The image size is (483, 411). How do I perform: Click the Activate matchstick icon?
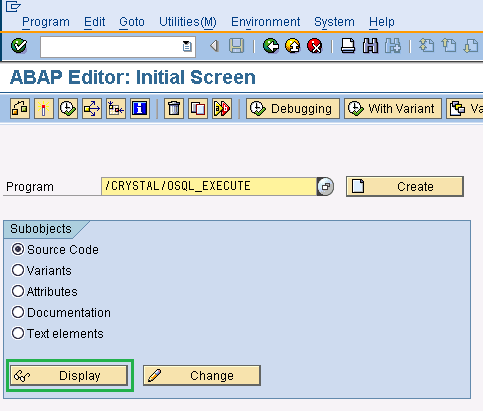(44, 108)
